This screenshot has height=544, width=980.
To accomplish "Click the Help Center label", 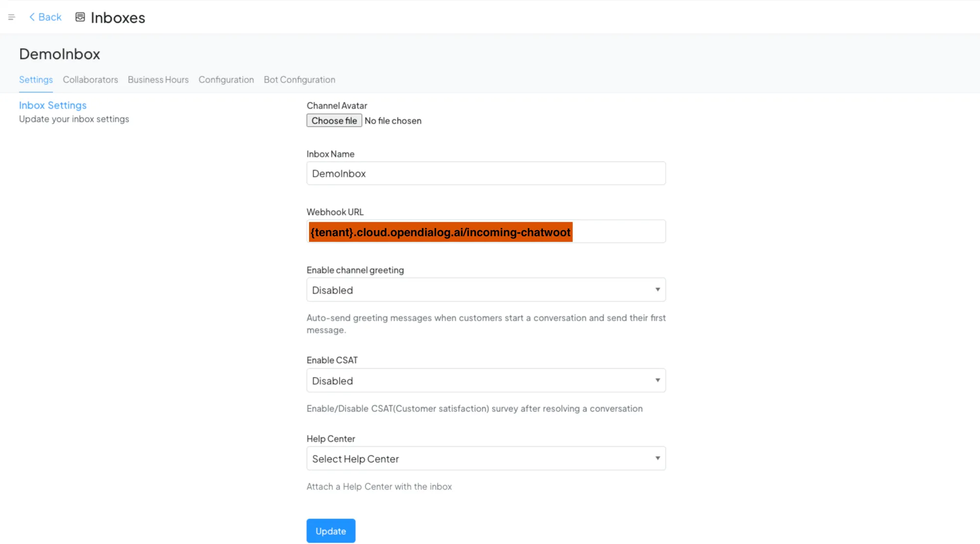I will [331, 439].
